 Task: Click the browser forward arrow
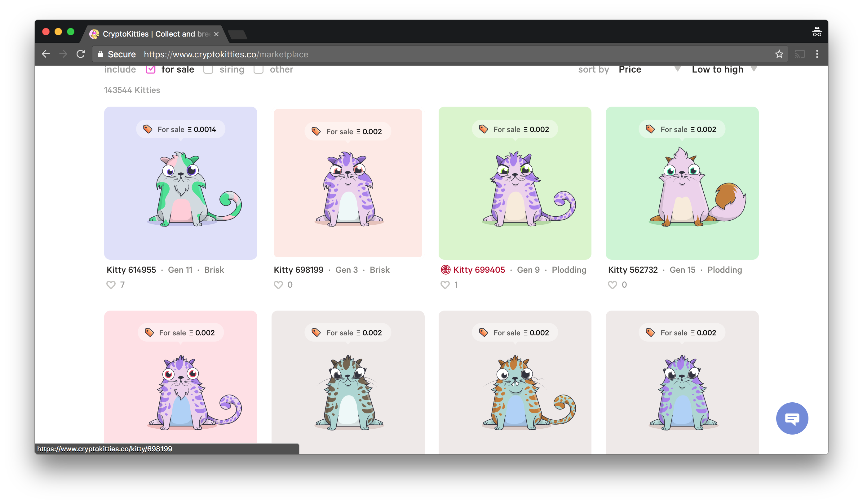[63, 54]
